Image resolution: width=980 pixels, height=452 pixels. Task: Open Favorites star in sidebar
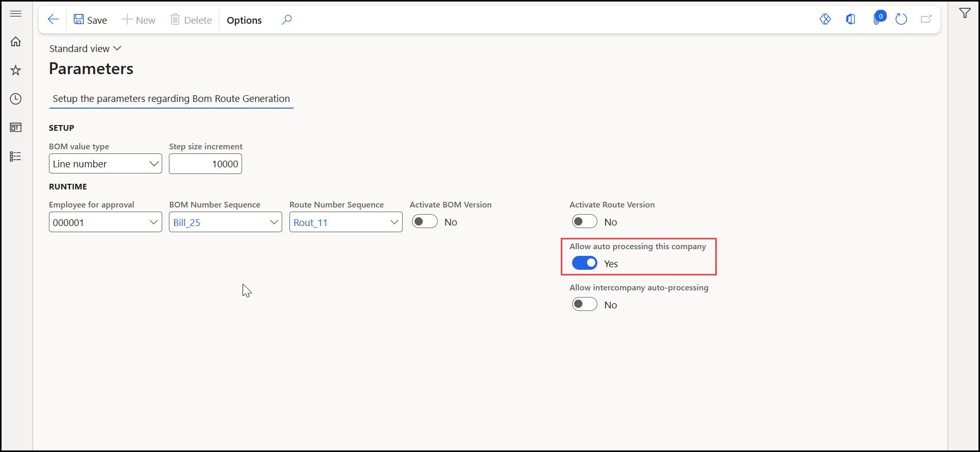(16, 70)
